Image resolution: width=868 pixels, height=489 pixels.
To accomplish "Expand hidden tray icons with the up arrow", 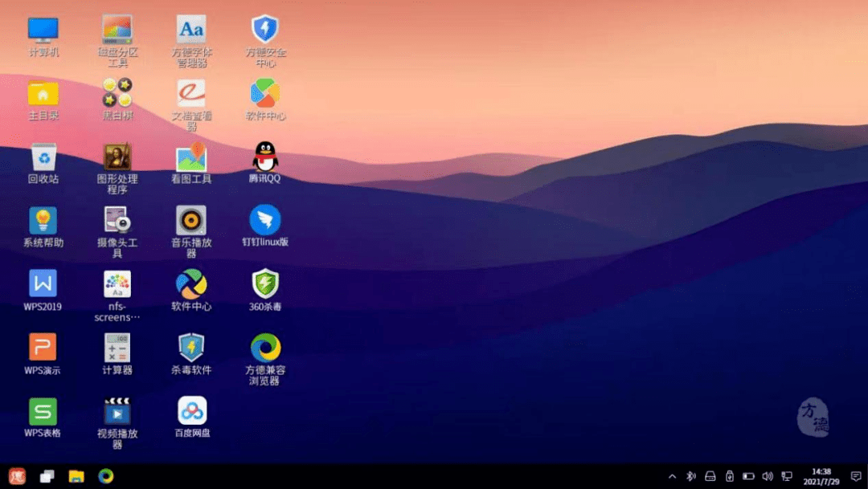I will pos(672,476).
